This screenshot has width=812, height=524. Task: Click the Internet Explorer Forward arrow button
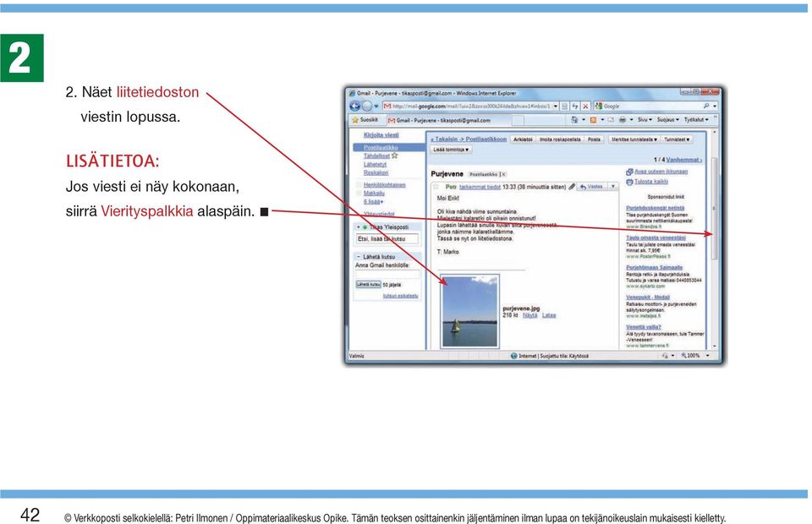click(x=366, y=106)
